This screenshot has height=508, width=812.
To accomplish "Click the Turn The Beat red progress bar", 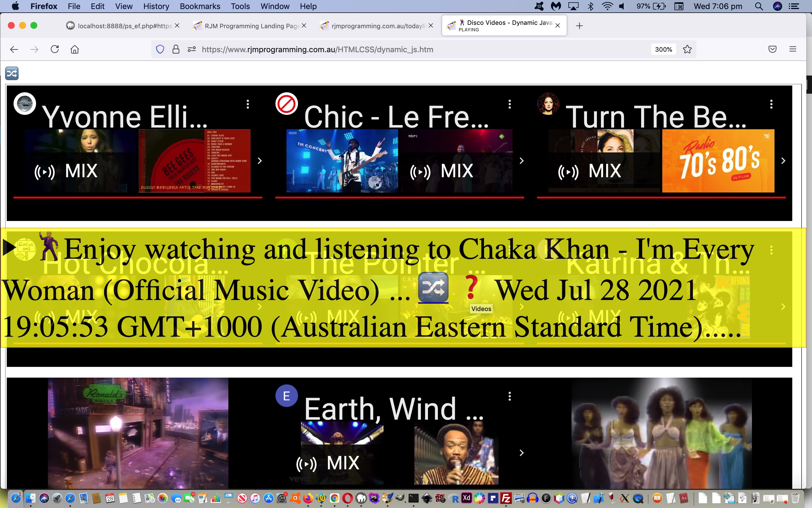I will (x=661, y=198).
